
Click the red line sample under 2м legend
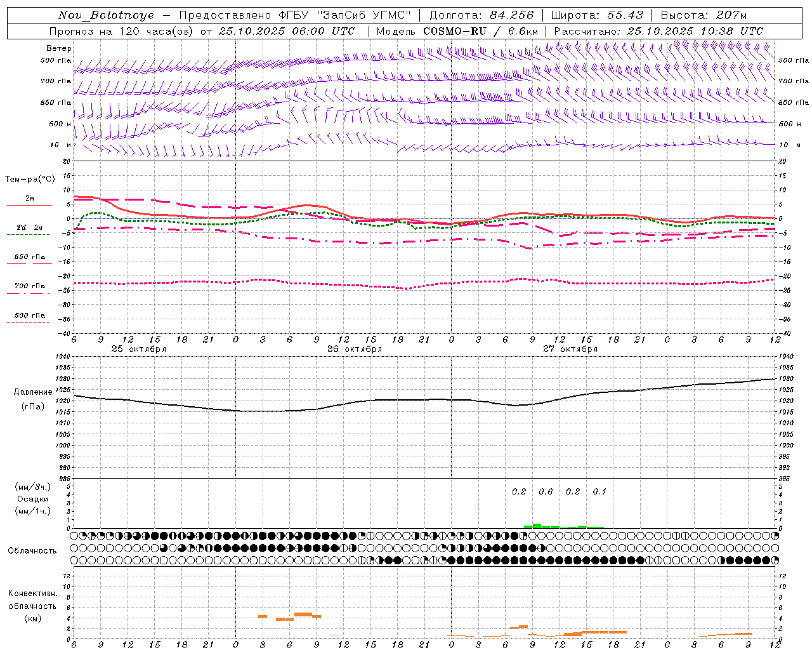[29, 206]
